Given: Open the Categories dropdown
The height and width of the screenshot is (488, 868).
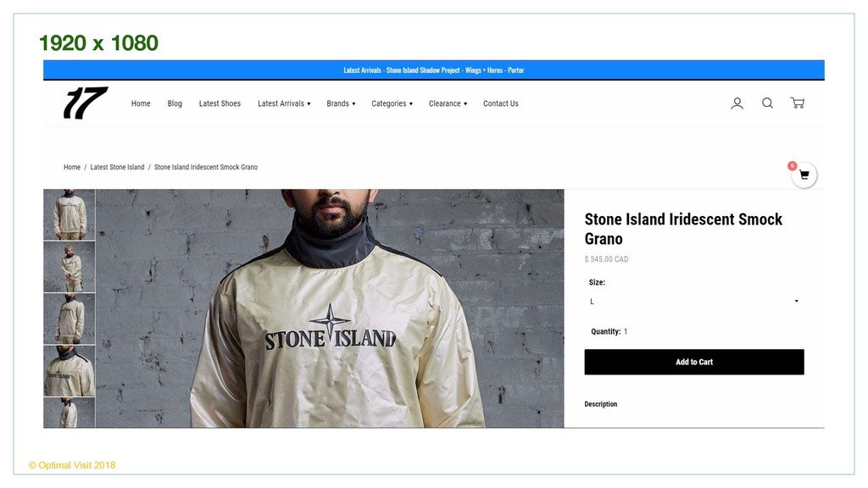Looking at the screenshot, I should [x=392, y=103].
